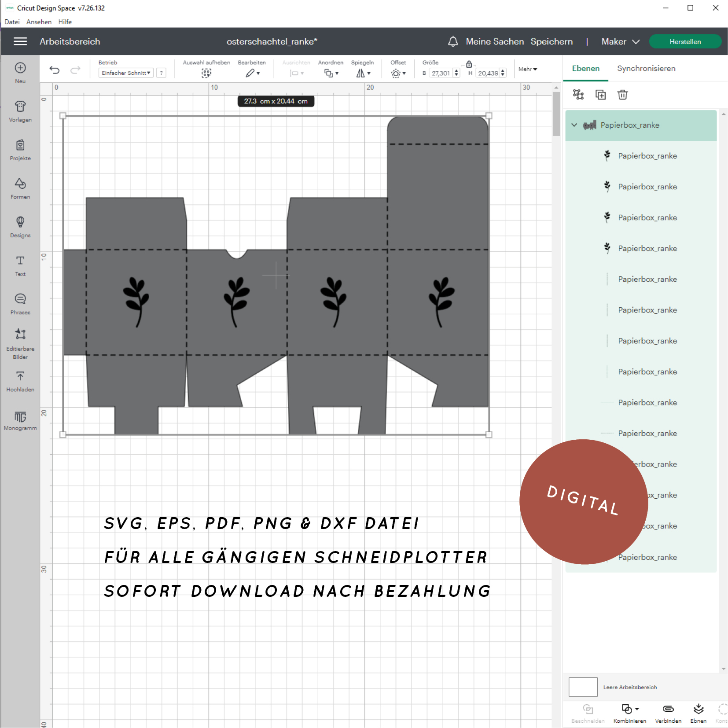The width and height of the screenshot is (728, 728).
Task: Click the Leere Arbeitsbereich color swatch
Action: (583, 687)
